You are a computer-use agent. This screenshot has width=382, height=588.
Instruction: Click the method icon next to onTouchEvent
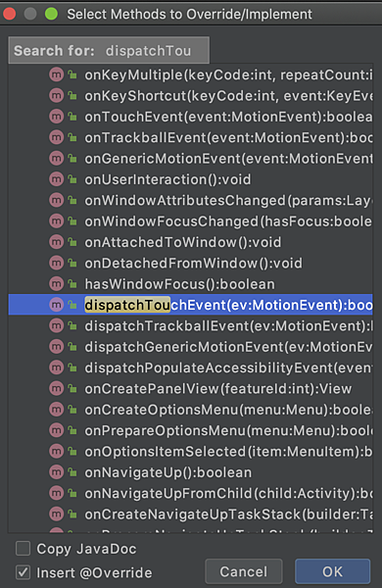pyautogui.click(x=57, y=117)
